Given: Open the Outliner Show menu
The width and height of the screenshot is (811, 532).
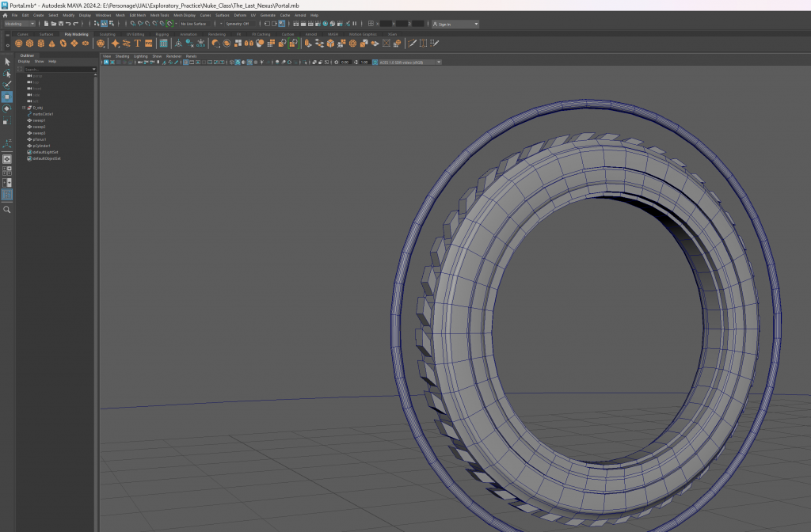Looking at the screenshot, I should pos(40,62).
